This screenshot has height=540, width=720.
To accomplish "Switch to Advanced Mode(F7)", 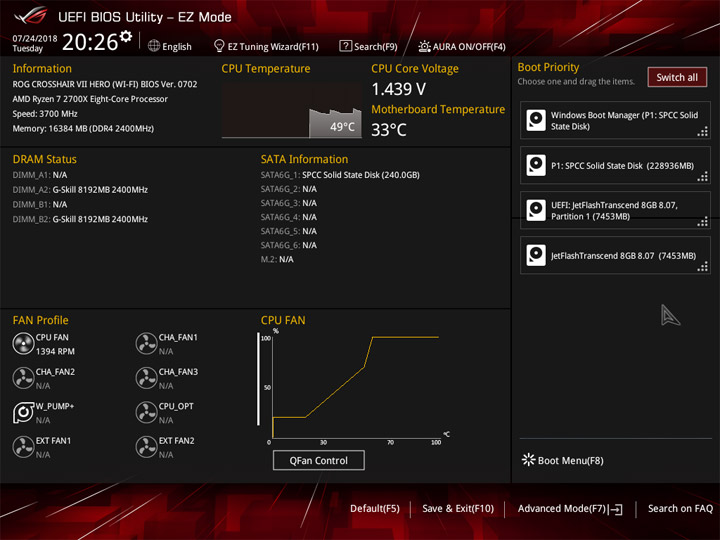I will pos(570,509).
